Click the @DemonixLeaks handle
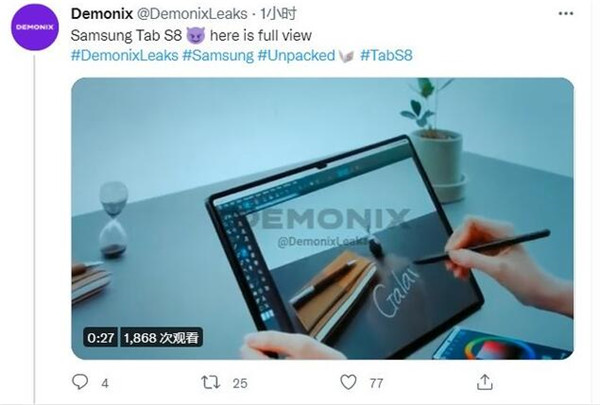The height and width of the screenshot is (405, 600). pos(192,14)
